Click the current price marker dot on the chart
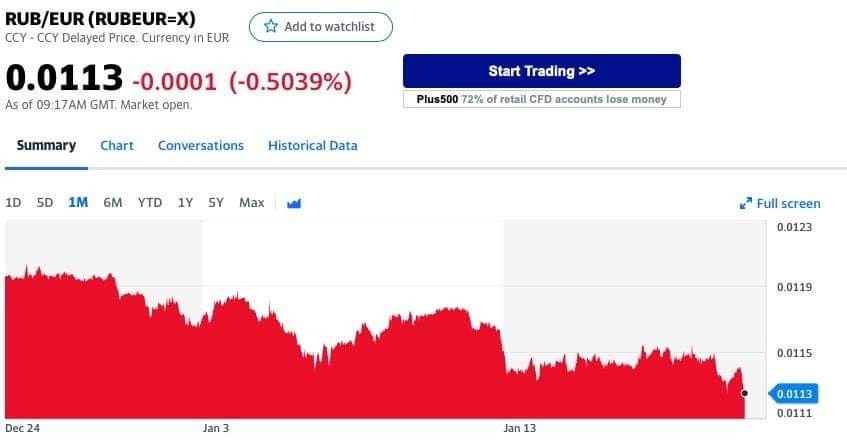847x446 pixels. click(x=744, y=393)
